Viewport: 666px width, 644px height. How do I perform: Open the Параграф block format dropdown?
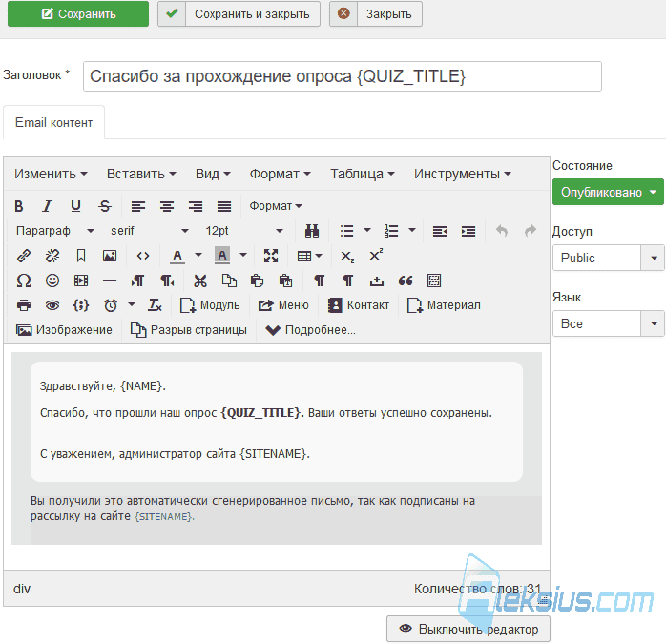[x=54, y=231]
